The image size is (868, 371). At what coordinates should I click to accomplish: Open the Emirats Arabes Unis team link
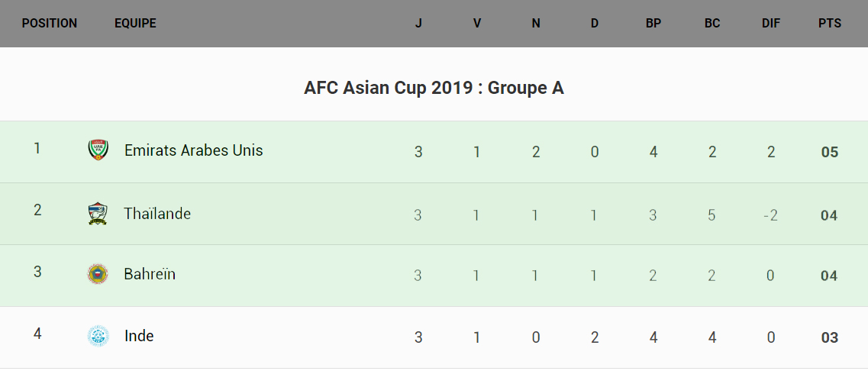point(193,150)
